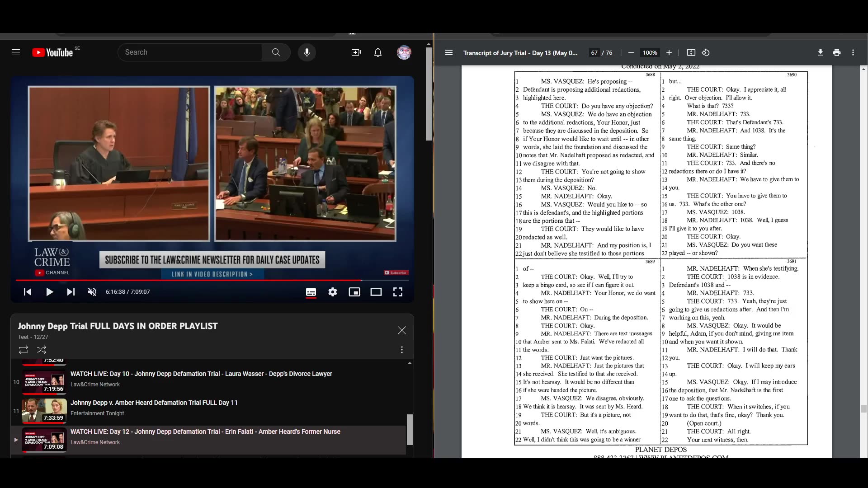Open the YouTube notifications bell
The height and width of the screenshot is (488, 868).
tap(378, 52)
